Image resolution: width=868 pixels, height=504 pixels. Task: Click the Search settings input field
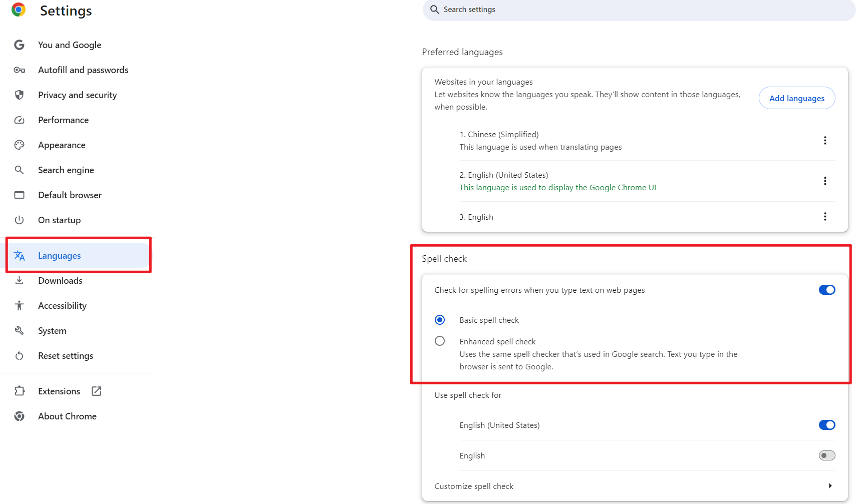tap(639, 10)
